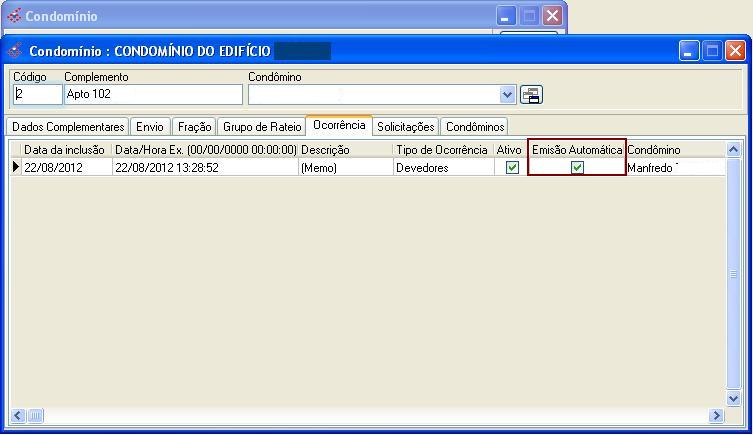
Task: Click the front Condomínio window title icon
Action: pyautogui.click(x=15, y=50)
